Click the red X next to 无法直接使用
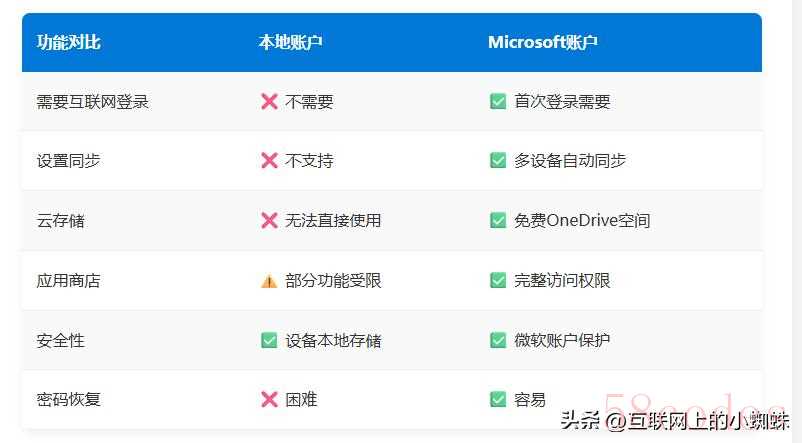This screenshot has height=443, width=802. tap(269, 220)
